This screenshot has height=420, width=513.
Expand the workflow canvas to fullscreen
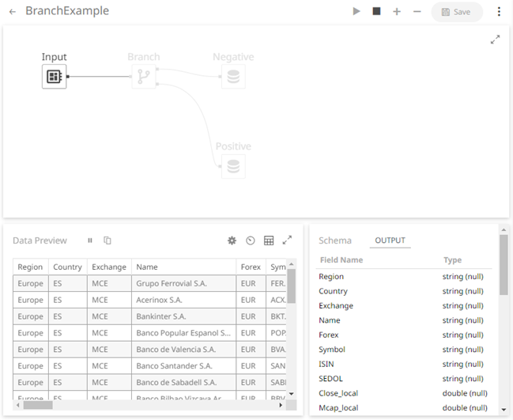[x=495, y=40]
